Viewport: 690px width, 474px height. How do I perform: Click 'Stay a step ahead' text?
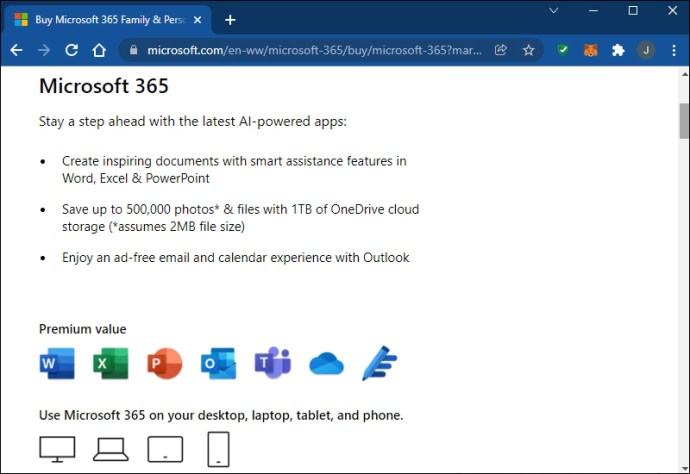[193, 121]
